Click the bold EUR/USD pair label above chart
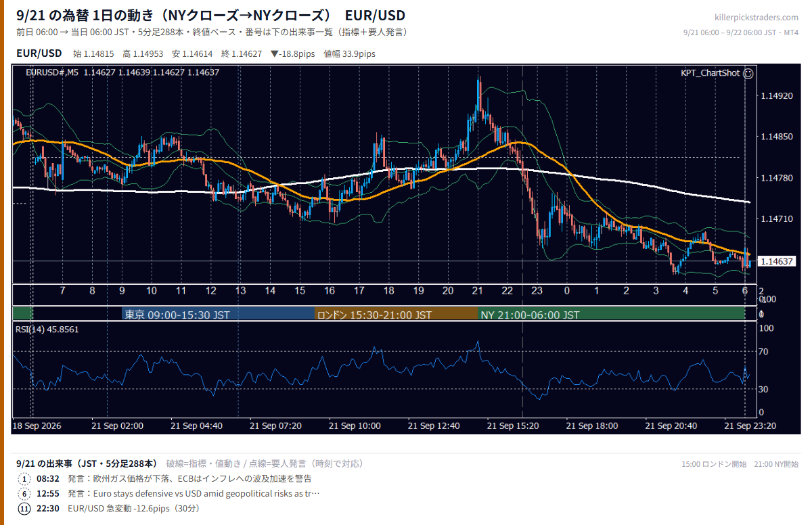The width and height of the screenshot is (812, 525). (x=39, y=53)
